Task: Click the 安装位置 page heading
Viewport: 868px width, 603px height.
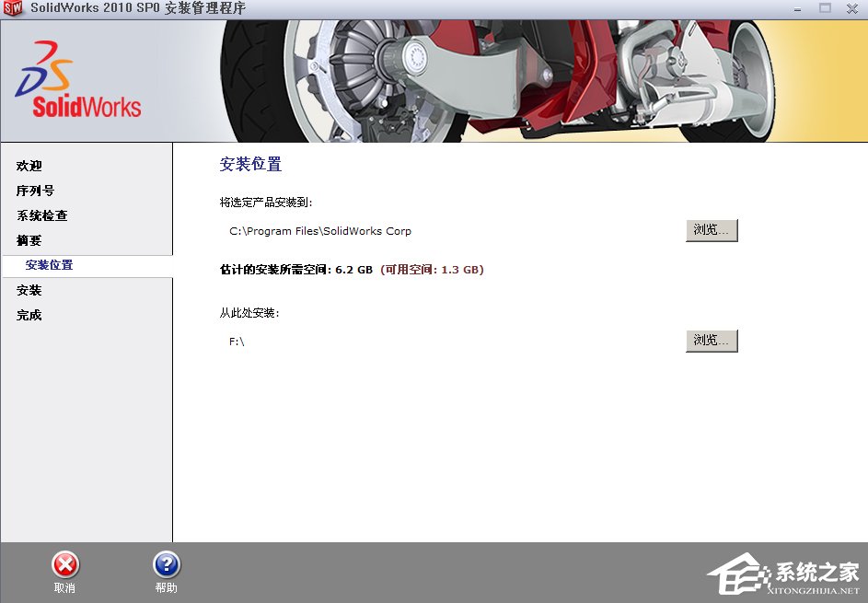Action: coord(248,164)
